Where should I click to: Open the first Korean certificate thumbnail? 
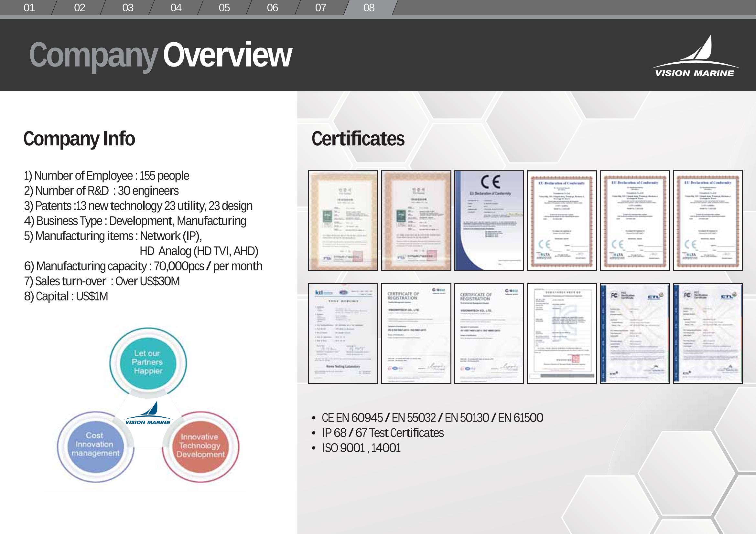point(343,220)
